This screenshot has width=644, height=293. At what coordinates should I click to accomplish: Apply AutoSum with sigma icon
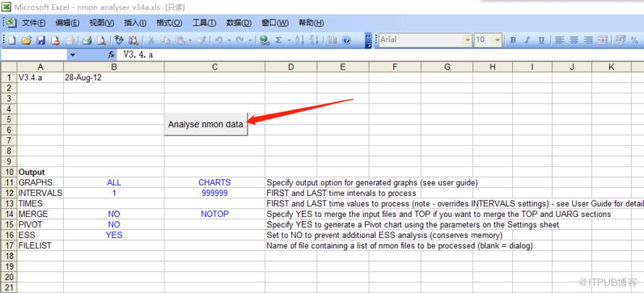click(279, 41)
